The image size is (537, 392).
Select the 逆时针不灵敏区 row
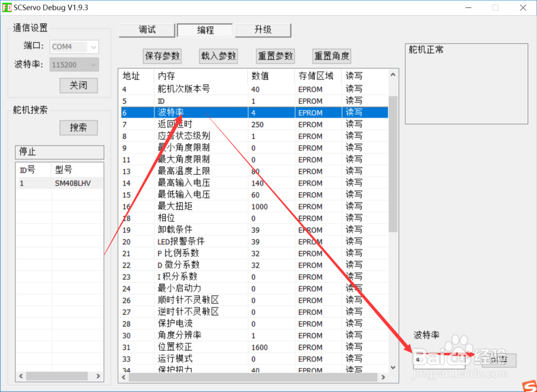255,312
